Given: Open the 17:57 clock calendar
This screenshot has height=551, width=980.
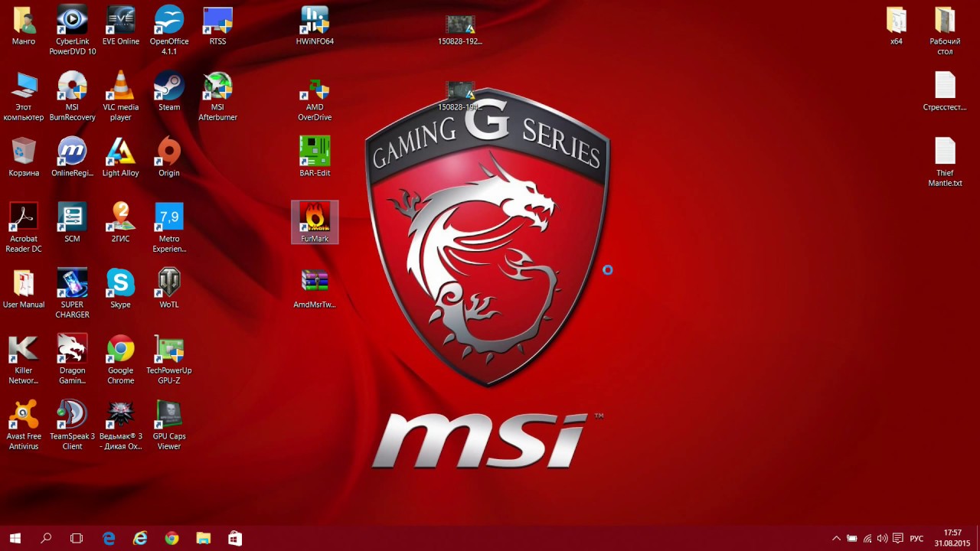Looking at the screenshot, I should 952,538.
